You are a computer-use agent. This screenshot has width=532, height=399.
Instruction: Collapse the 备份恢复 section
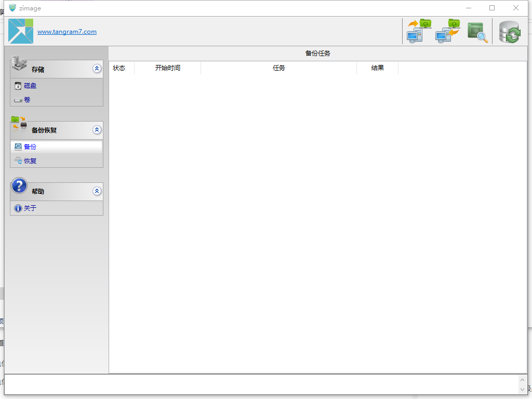click(x=97, y=130)
